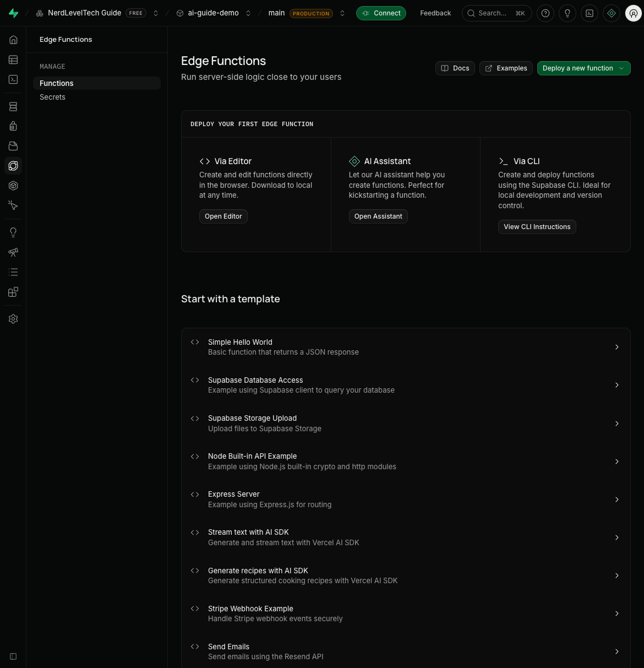Open the Advisors lightbulb sidebar icon

13,232
